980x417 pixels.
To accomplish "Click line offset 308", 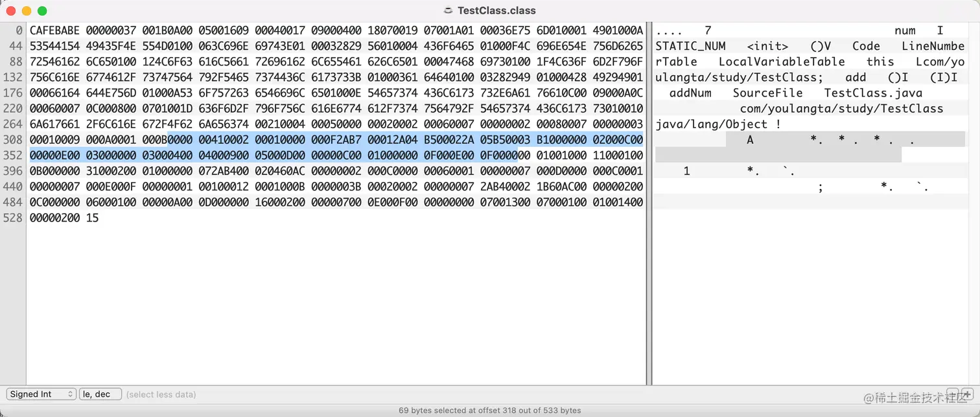I will pos(14,140).
